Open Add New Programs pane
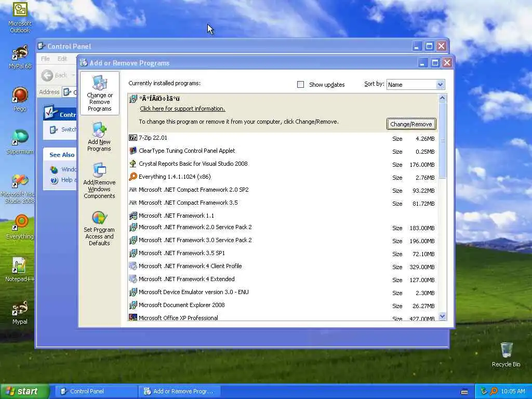This screenshot has height=399, width=532. [x=99, y=137]
